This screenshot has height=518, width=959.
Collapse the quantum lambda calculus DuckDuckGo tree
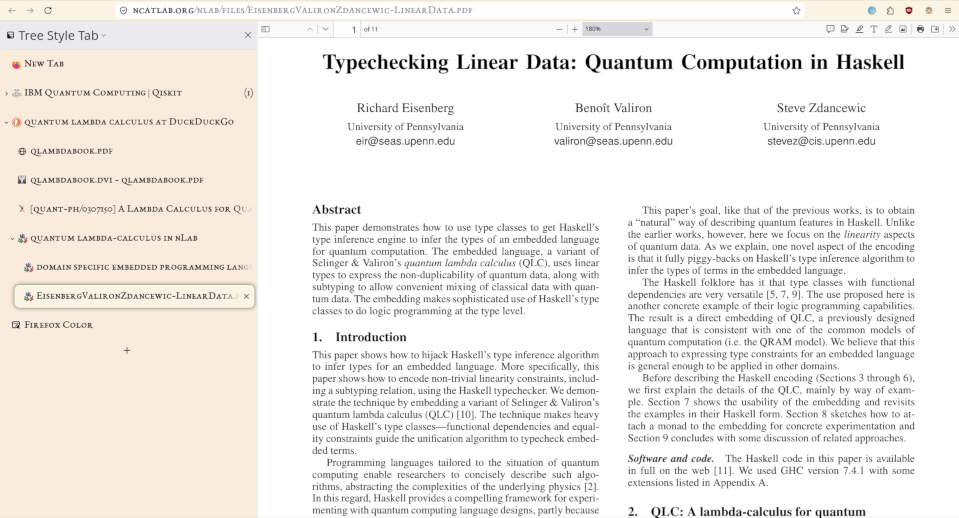(7, 122)
